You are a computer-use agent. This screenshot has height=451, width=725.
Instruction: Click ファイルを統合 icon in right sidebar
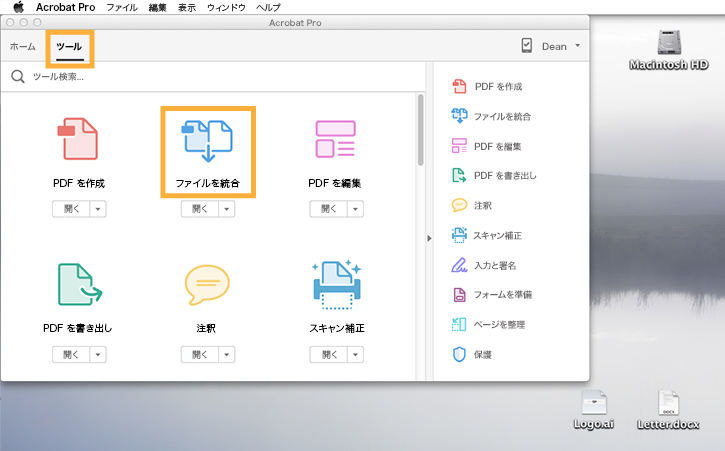coord(459,116)
